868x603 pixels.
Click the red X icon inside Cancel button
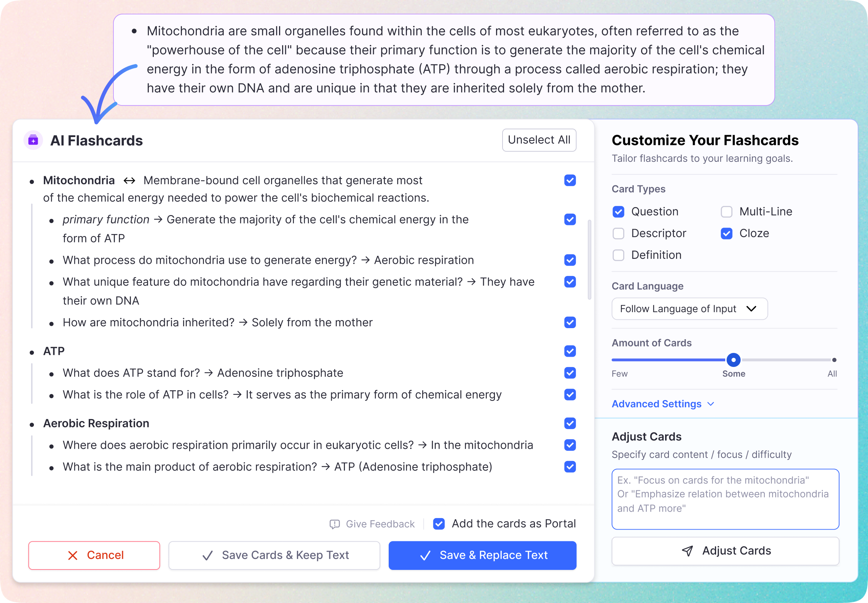pos(72,555)
